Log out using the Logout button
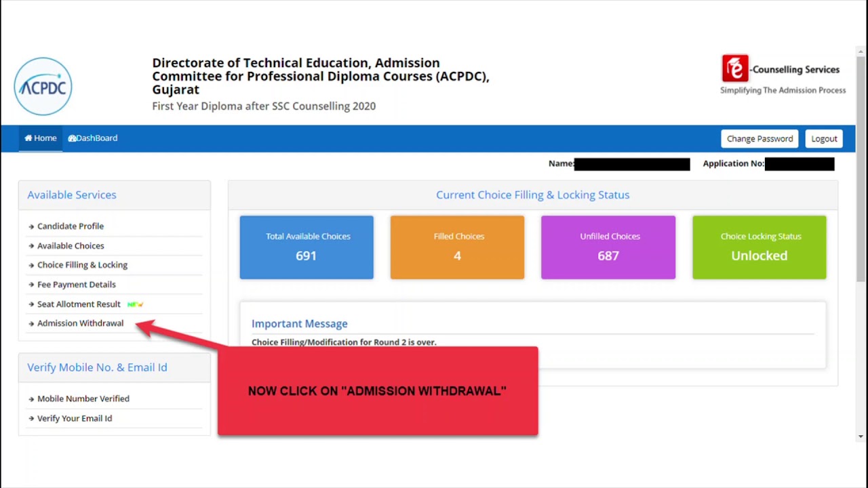 (824, 139)
